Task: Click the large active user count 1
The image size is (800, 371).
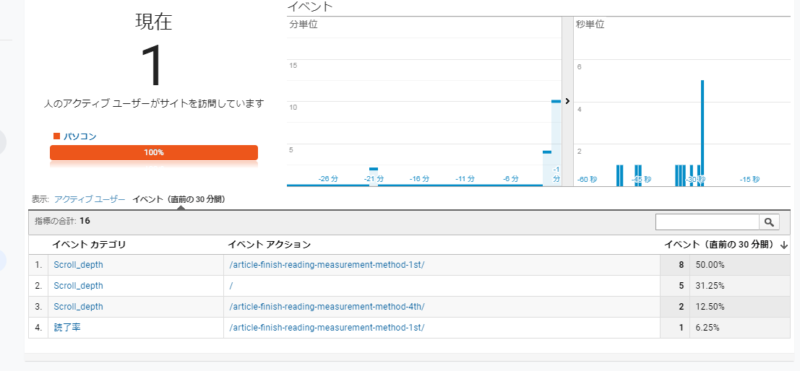Action: 153,66
